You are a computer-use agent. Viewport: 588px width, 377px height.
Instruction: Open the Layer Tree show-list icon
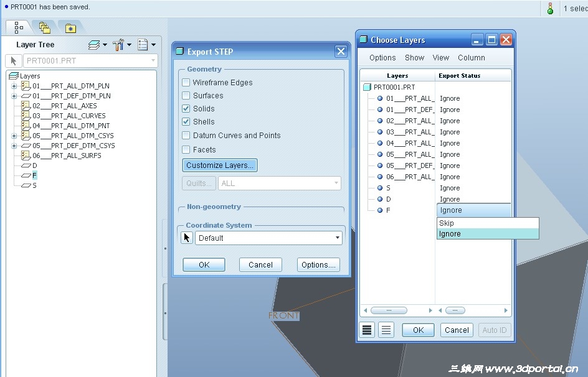coord(143,45)
